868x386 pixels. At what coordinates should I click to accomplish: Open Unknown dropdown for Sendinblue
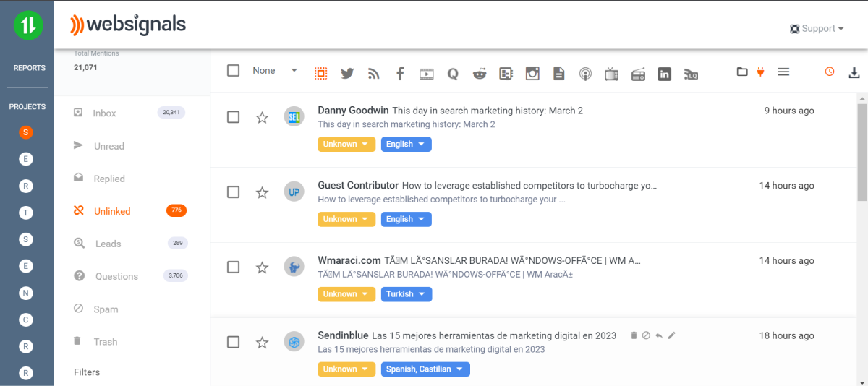pos(346,369)
